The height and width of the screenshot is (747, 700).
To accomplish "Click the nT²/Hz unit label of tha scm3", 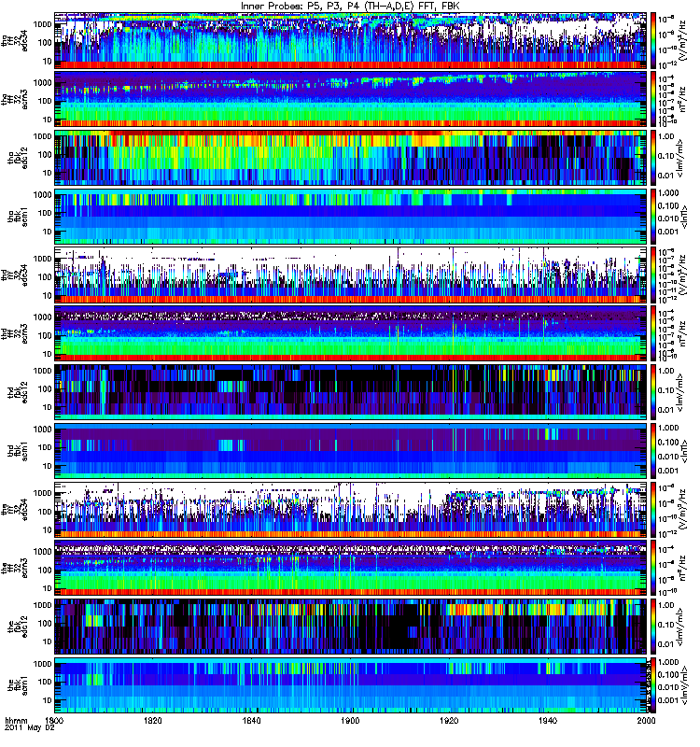I will (682, 99).
